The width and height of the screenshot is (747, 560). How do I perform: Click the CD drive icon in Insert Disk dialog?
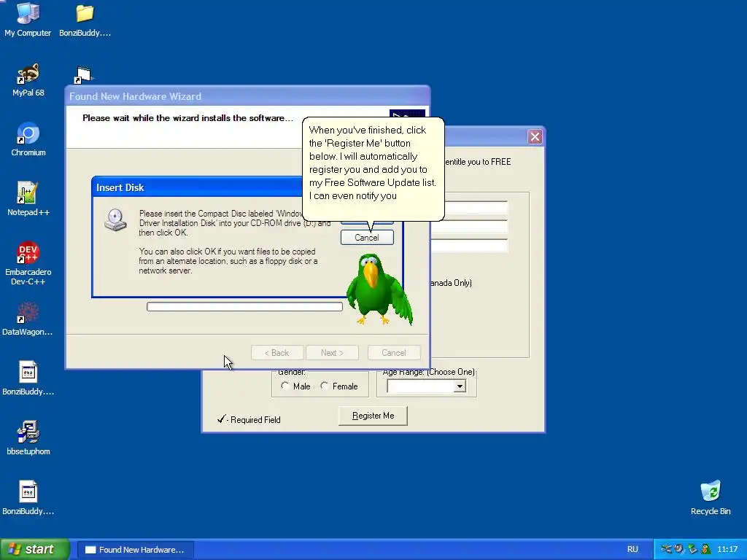tap(115, 220)
